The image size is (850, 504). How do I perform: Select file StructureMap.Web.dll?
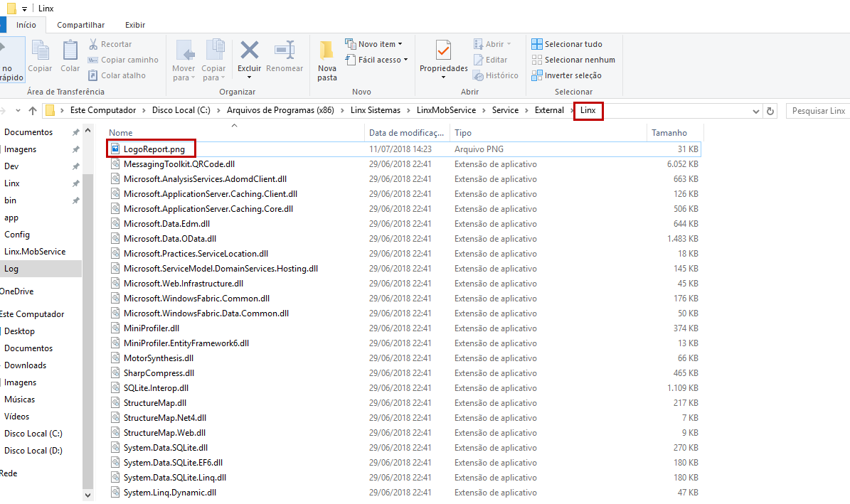[x=164, y=433]
